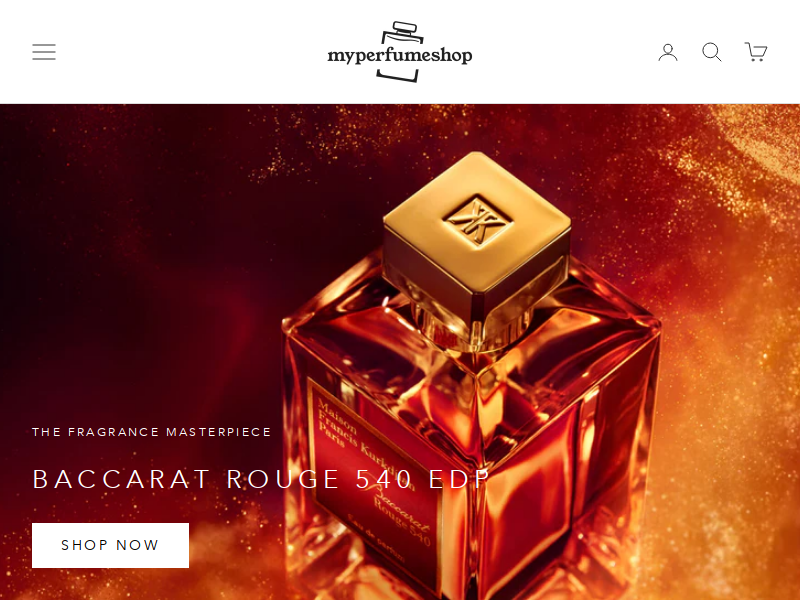Open the hamburger navigation menu
The image size is (800, 600).
pos(44,52)
